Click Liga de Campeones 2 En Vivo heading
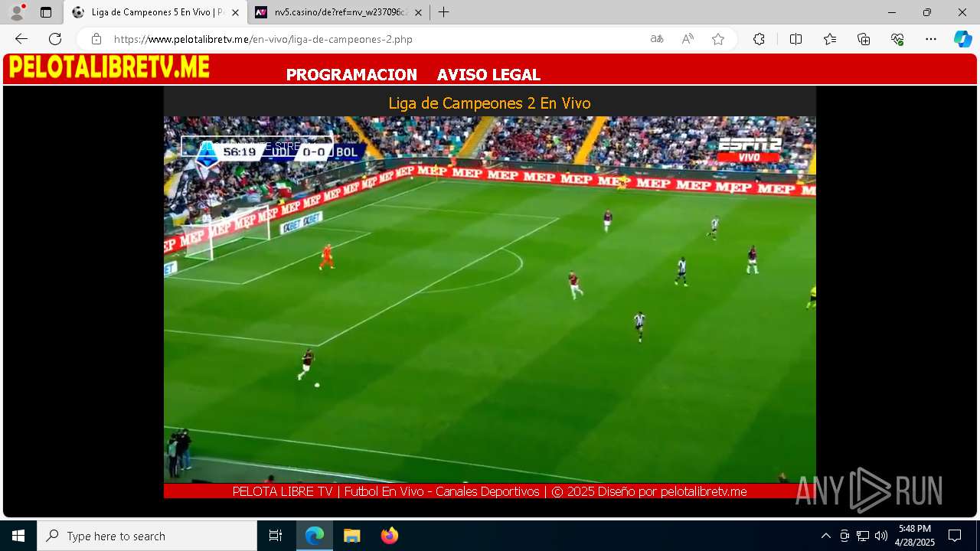The width and height of the screenshot is (980, 551). pyautogui.click(x=489, y=103)
